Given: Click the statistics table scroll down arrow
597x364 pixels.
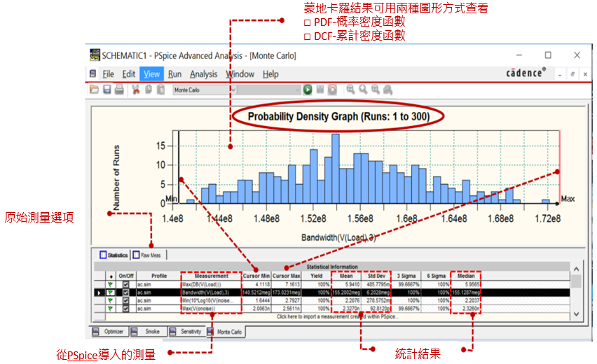Looking at the screenshot, I should click(x=577, y=314).
